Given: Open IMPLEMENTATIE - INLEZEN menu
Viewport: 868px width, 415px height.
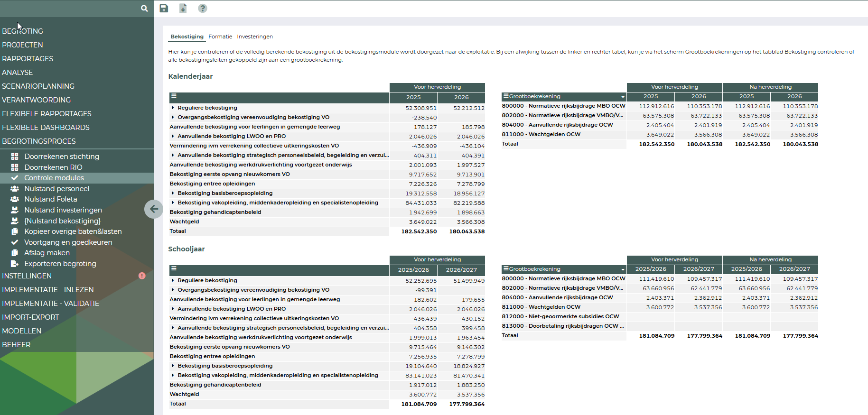Looking at the screenshot, I should coord(48,290).
